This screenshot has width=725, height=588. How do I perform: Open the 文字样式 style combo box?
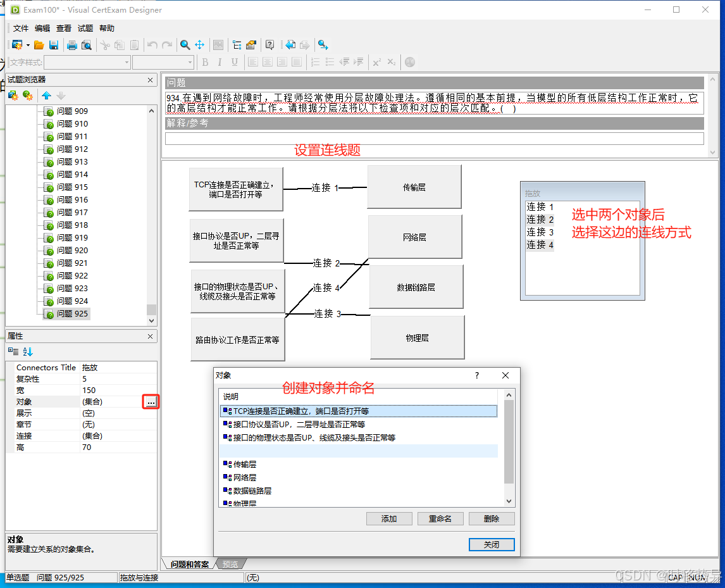pyautogui.click(x=87, y=62)
